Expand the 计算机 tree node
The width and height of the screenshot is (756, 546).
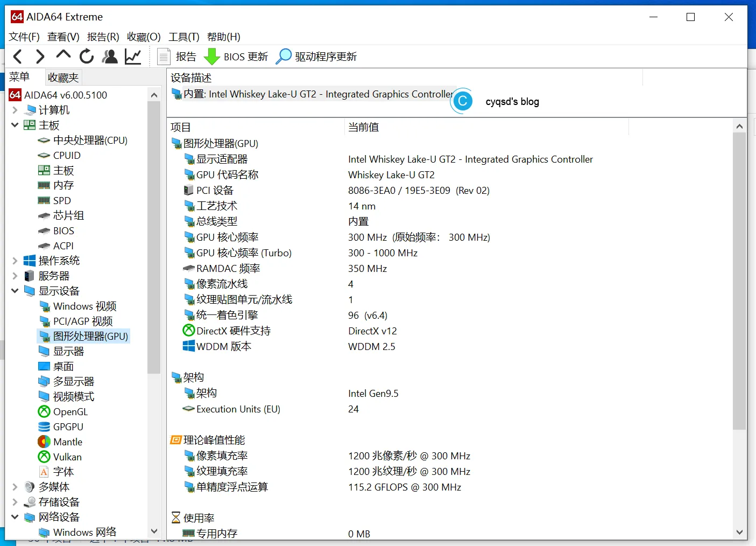[15, 110]
